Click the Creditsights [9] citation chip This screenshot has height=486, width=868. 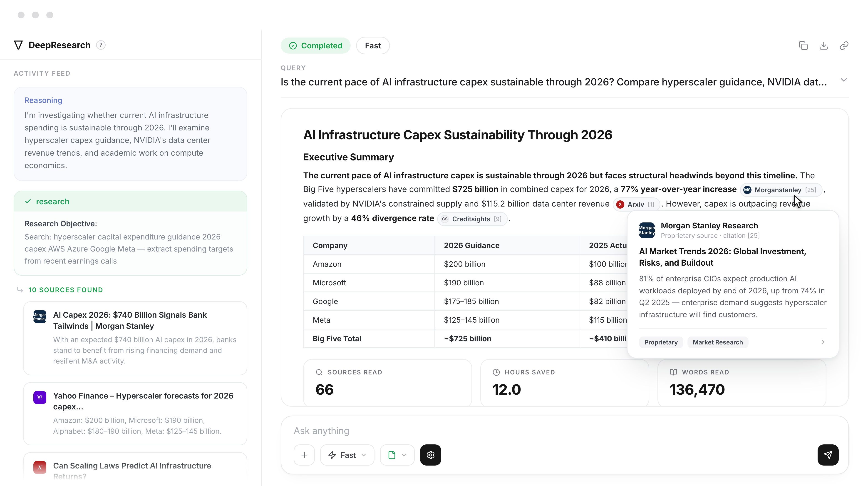472,219
